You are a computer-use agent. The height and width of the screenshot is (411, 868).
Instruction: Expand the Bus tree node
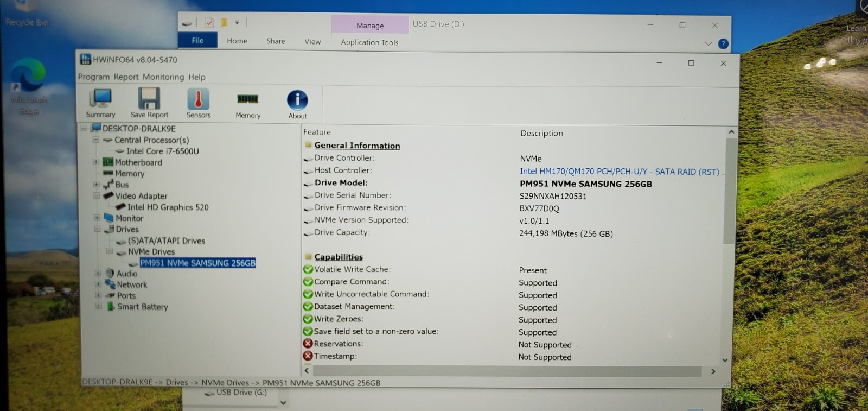pos(97,184)
